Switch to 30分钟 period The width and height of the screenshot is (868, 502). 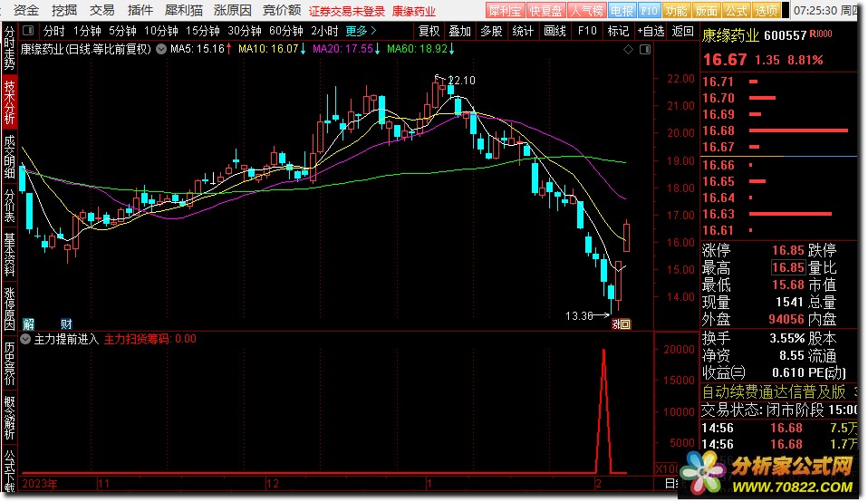244,31
